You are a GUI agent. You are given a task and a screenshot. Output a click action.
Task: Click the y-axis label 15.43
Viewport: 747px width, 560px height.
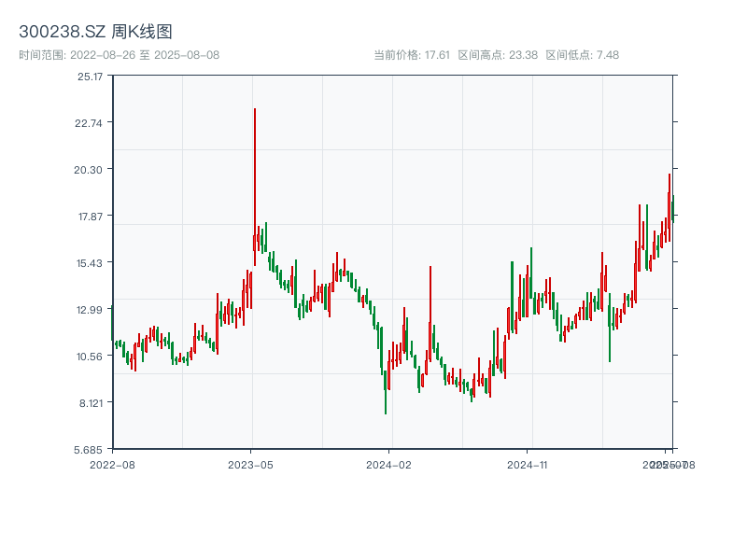click(90, 263)
